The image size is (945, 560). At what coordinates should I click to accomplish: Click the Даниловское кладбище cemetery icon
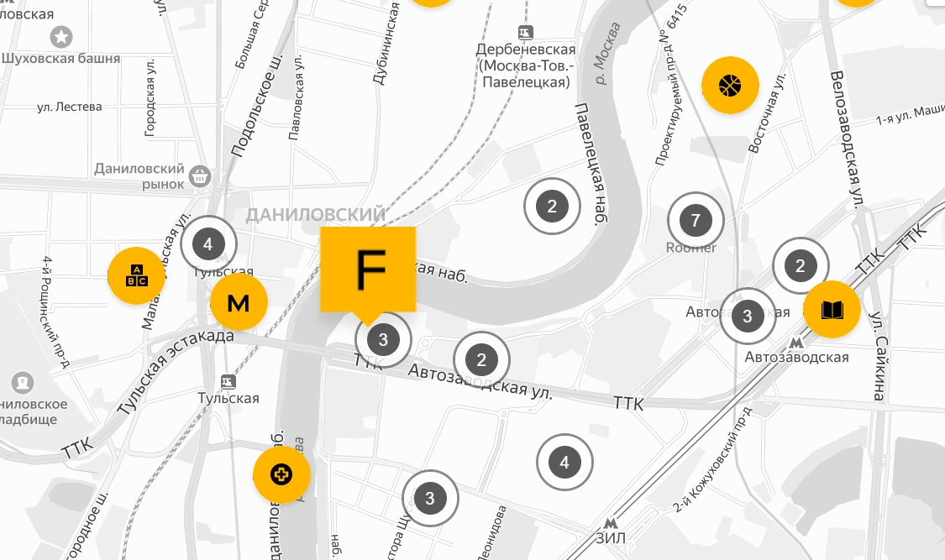[x=23, y=382]
